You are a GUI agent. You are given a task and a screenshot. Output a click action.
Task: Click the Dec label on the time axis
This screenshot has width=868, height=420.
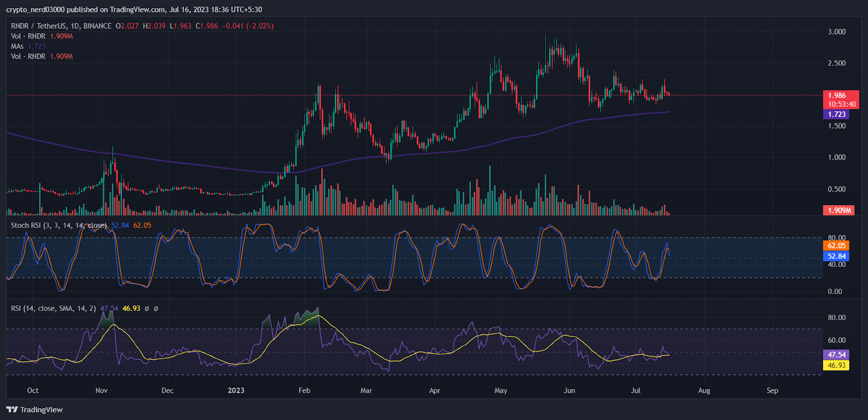[168, 391]
